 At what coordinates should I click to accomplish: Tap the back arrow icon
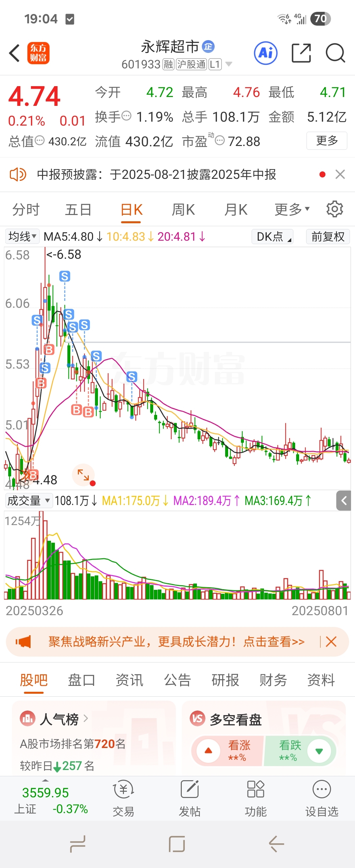(x=14, y=53)
